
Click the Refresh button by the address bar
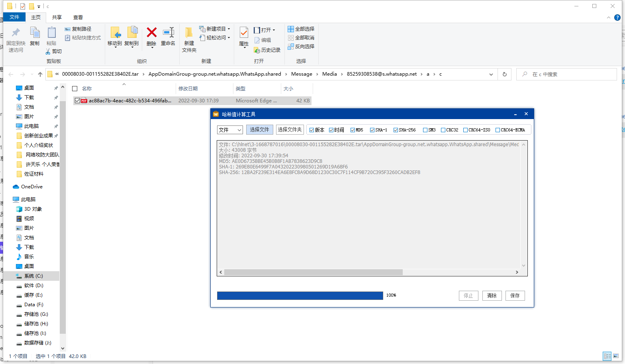(505, 74)
